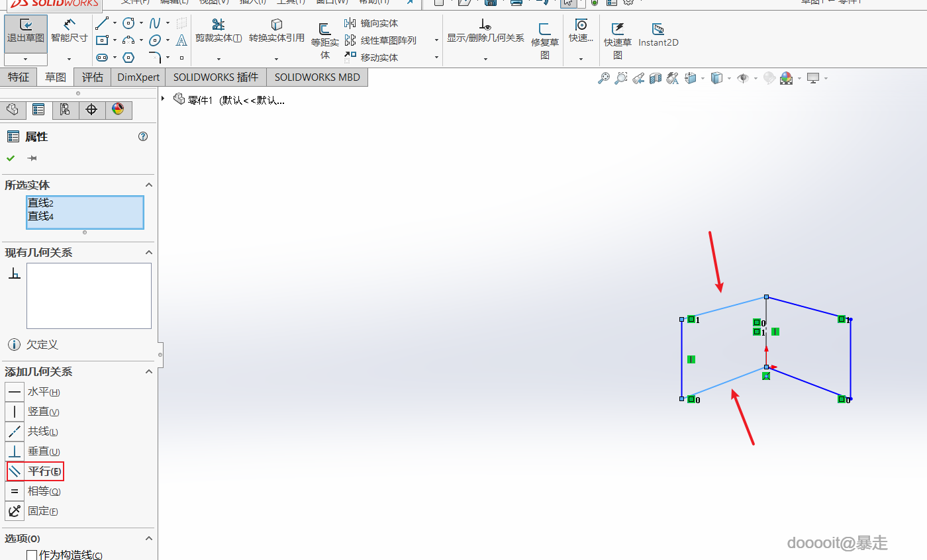Switch to the SOLIDWORKS 插件 tab
927x560 pixels.
click(x=216, y=77)
